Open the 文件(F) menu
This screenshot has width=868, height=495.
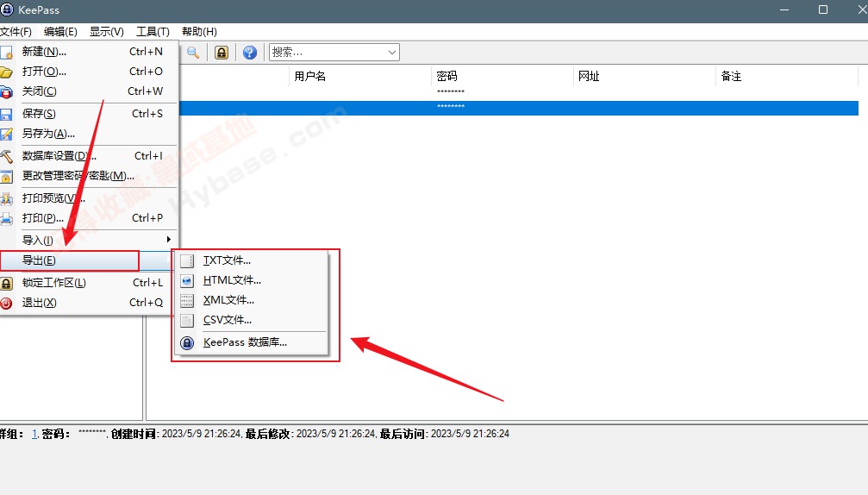pos(16,32)
